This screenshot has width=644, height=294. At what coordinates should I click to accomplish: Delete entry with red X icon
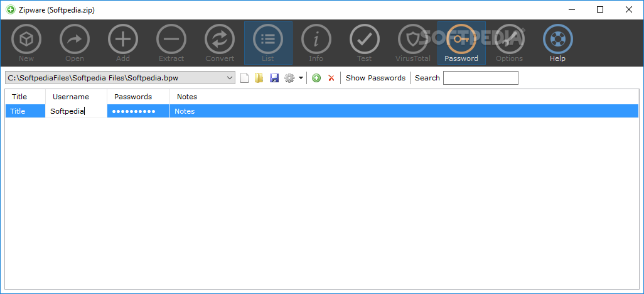coord(331,78)
